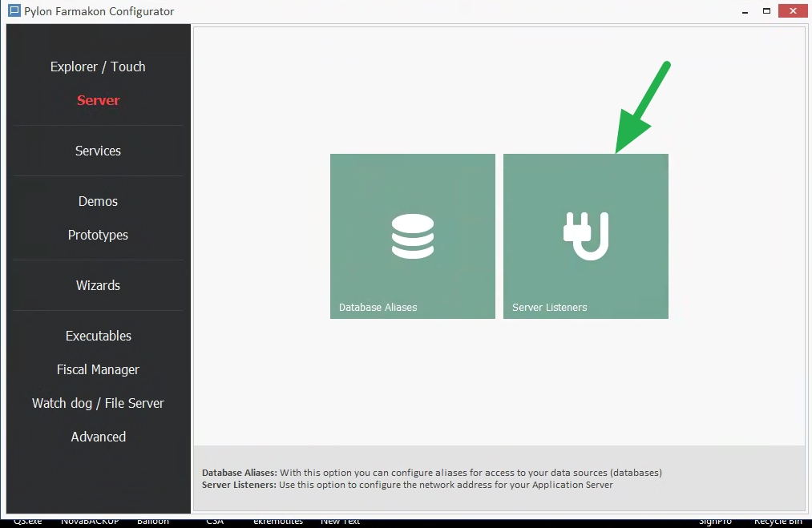Click the Database Aliases tile label

378,307
